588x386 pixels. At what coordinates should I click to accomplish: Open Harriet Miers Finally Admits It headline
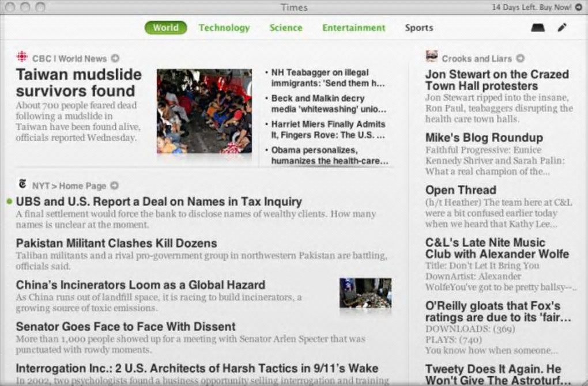pyautogui.click(x=328, y=130)
